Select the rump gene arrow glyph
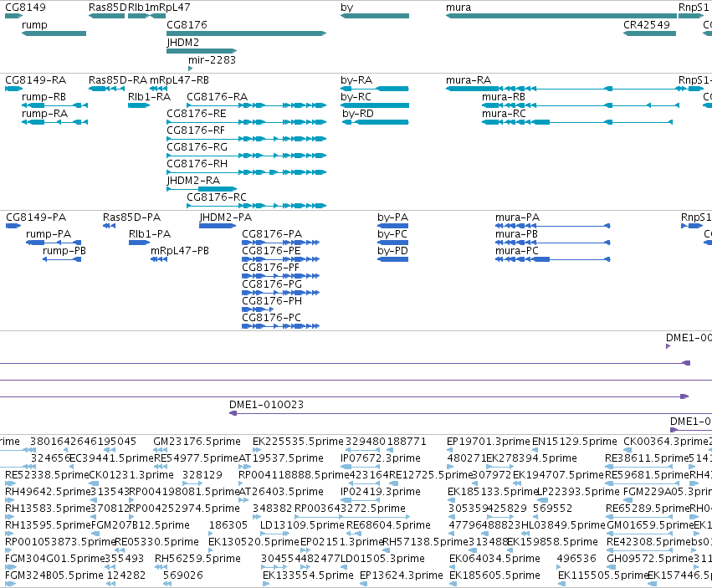 pos(54,33)
